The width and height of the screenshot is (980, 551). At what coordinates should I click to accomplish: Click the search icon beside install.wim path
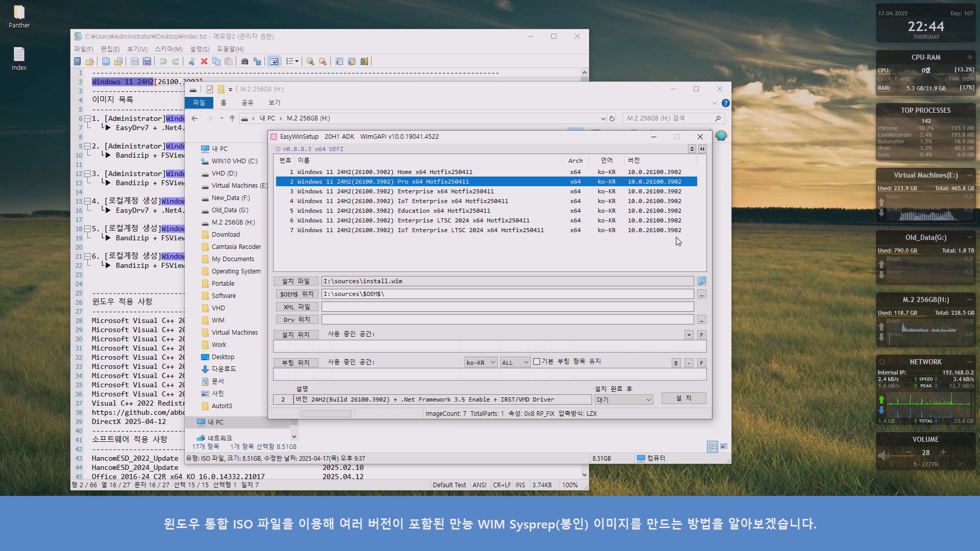pos(702,281)
